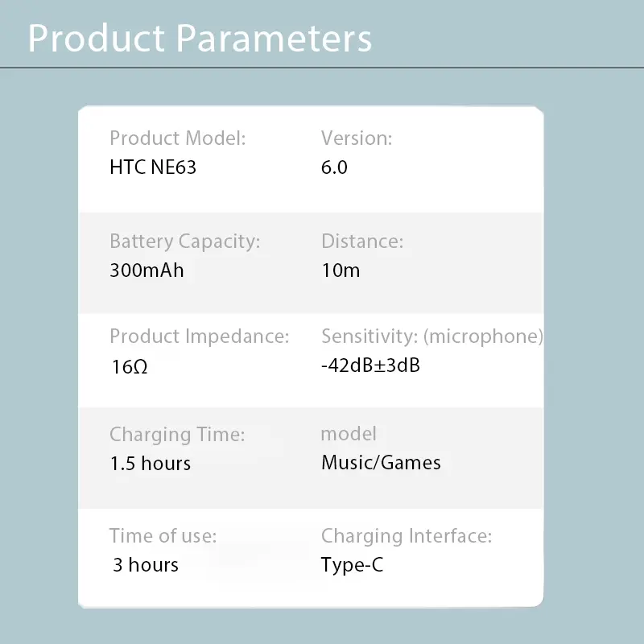Click the Type-C interface value
Viewport: 644px width, 644px height.
tap(352, 565)
